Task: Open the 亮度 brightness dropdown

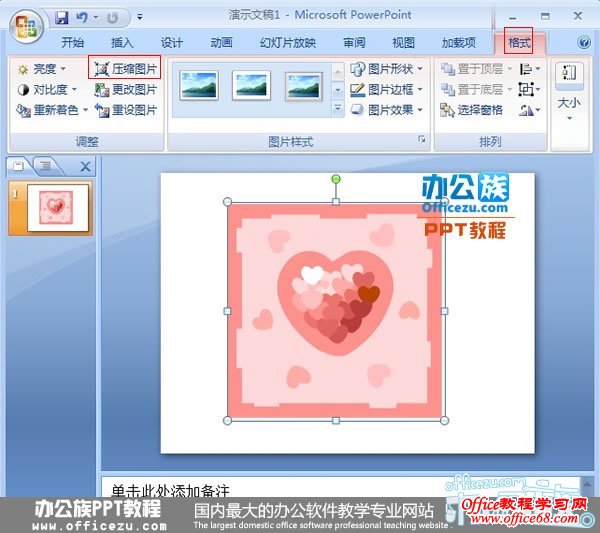Action: coord(41,69)
